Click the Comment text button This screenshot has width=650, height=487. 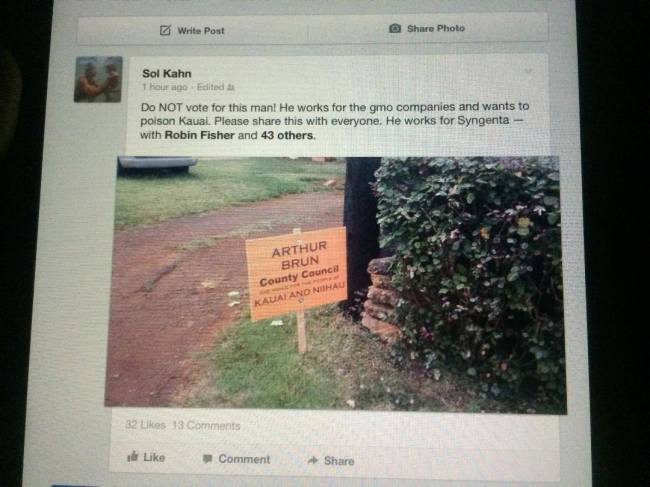tap(244, 459)
